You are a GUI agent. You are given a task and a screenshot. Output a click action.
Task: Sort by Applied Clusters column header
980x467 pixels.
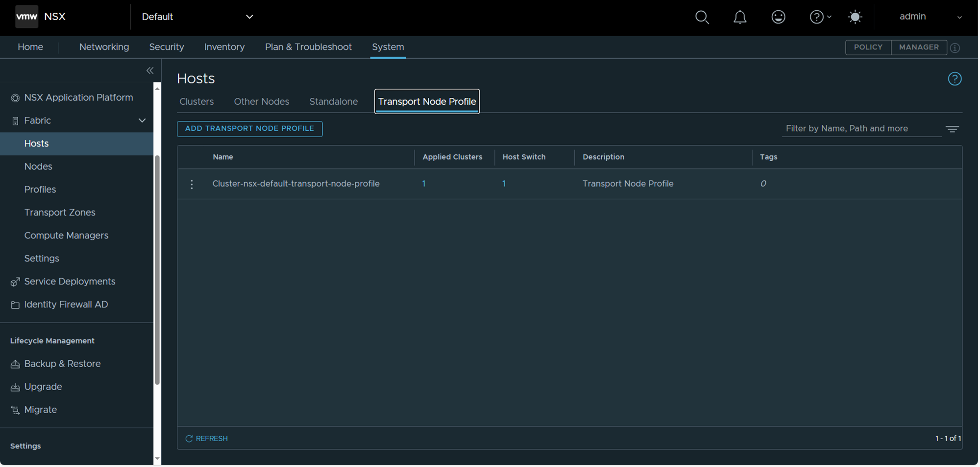coord(452,157)
